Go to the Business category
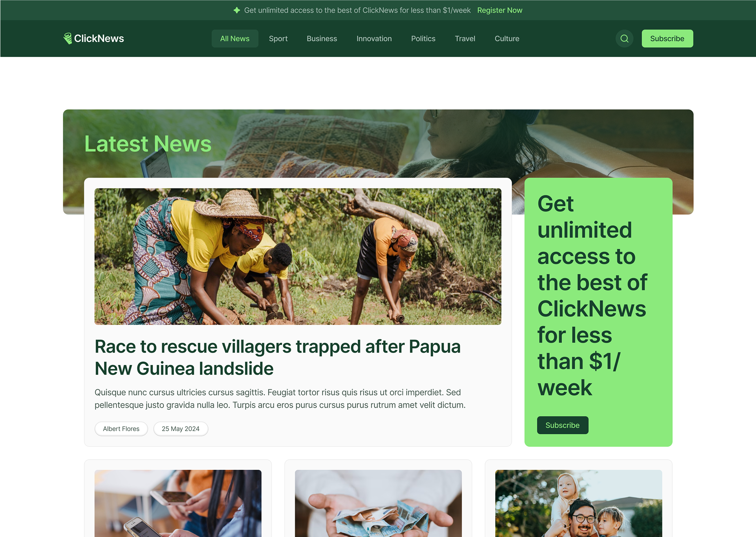756x537 pixels. pos(321,38)
